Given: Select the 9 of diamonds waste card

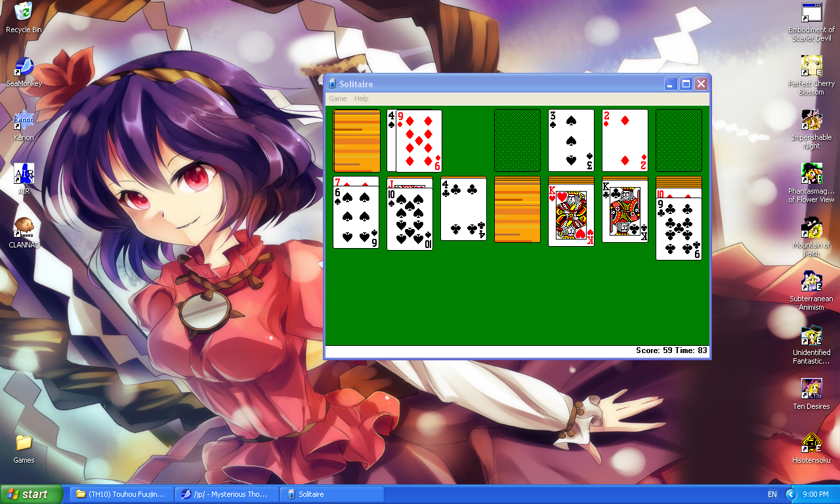Looking at the screenshot, I should click(x=419, y=141).
